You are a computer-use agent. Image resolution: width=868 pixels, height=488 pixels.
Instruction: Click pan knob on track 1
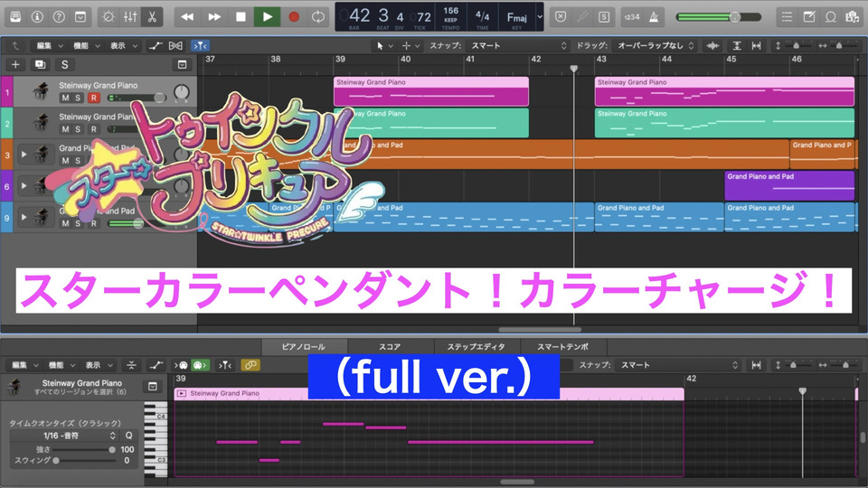point(181,92)
